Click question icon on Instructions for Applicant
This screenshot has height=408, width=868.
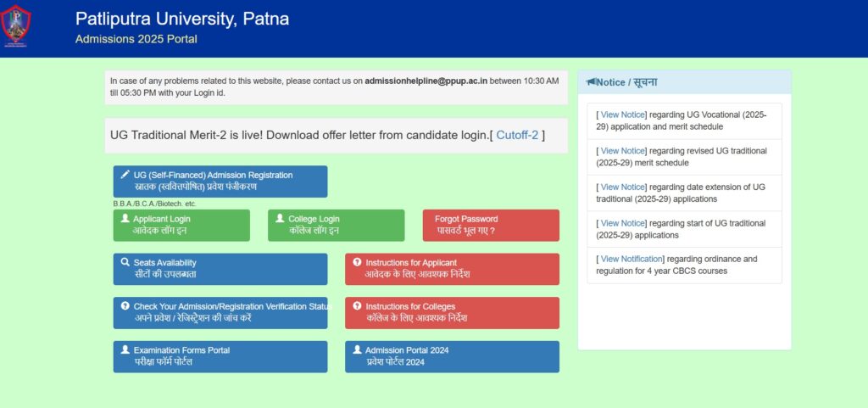(x=357, y=262)
